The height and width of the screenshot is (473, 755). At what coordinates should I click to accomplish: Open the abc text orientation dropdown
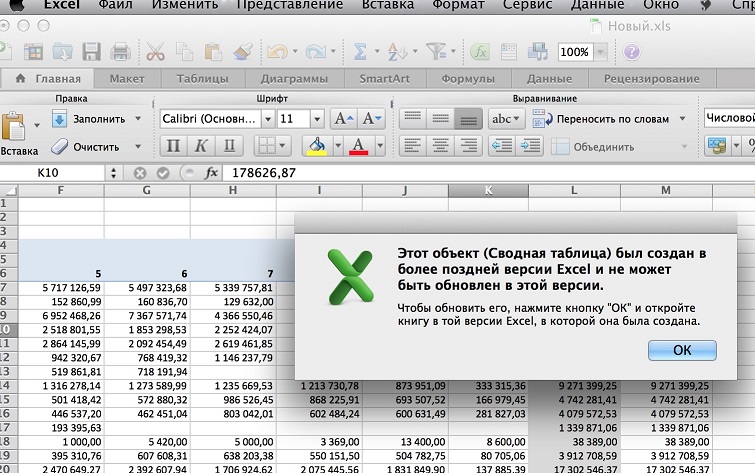click(x=505, y=118)
